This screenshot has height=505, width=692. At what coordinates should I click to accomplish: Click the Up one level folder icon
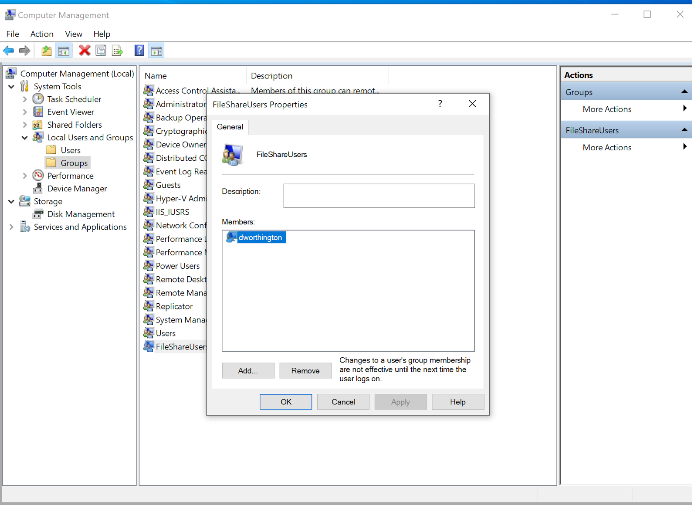(46, 50)
